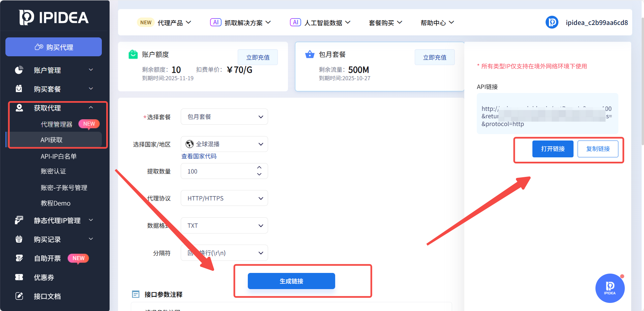Click the 接口参数注释 list icon
Image resolution: width=644 pixels, height=311 pixels.
136,294
